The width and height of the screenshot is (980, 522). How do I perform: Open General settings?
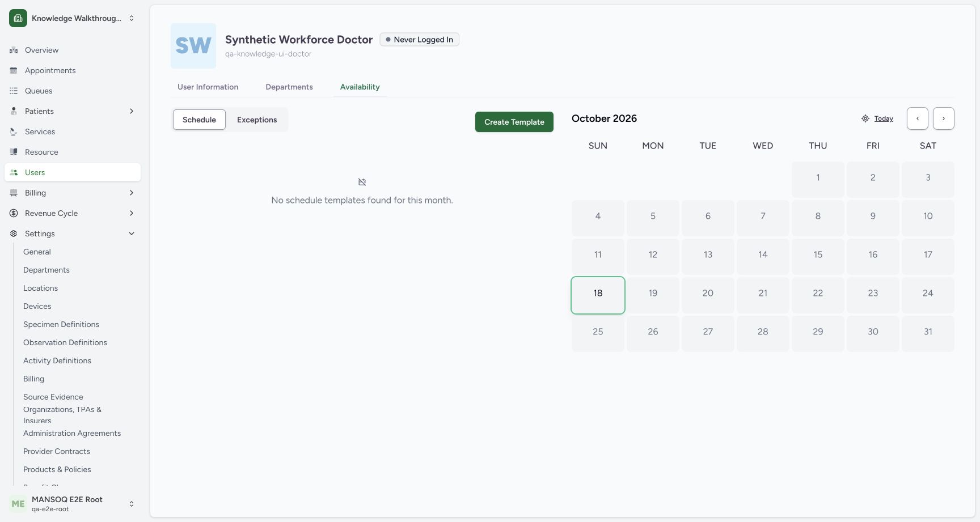click(37, 252)
